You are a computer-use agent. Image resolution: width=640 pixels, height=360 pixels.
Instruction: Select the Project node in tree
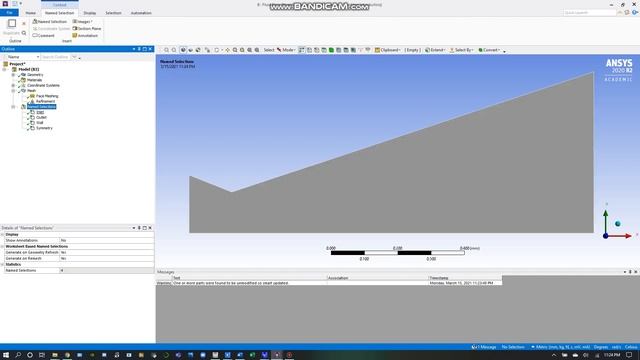point(17,64)
